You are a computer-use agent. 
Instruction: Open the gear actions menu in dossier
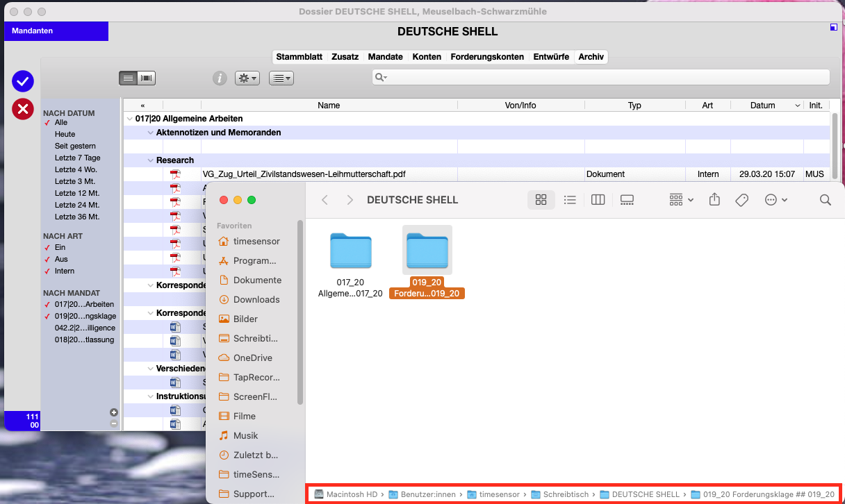pyautogui.click(x=247, y=78)
